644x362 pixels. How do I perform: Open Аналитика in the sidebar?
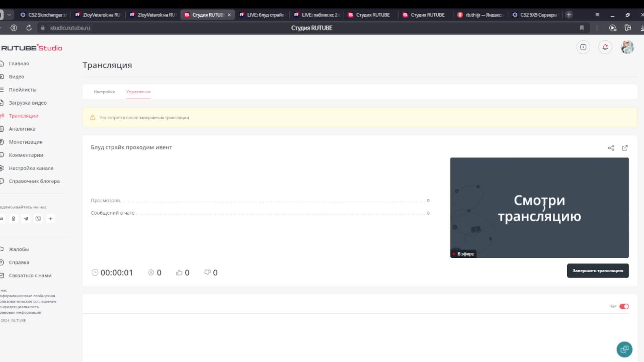tap(22, 129)
